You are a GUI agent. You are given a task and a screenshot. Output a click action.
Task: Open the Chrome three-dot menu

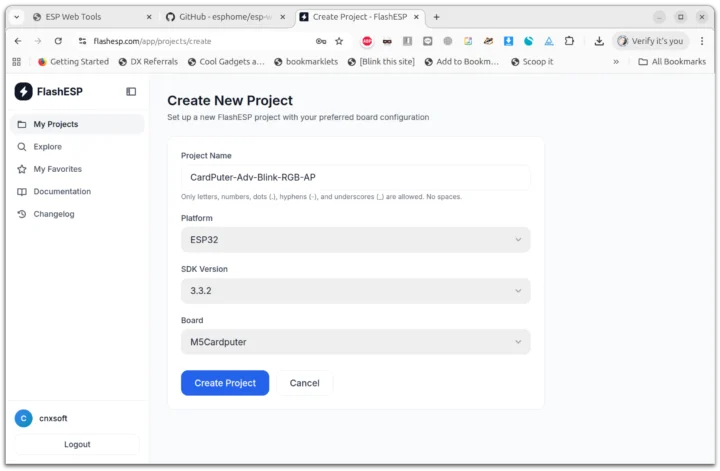702,41
